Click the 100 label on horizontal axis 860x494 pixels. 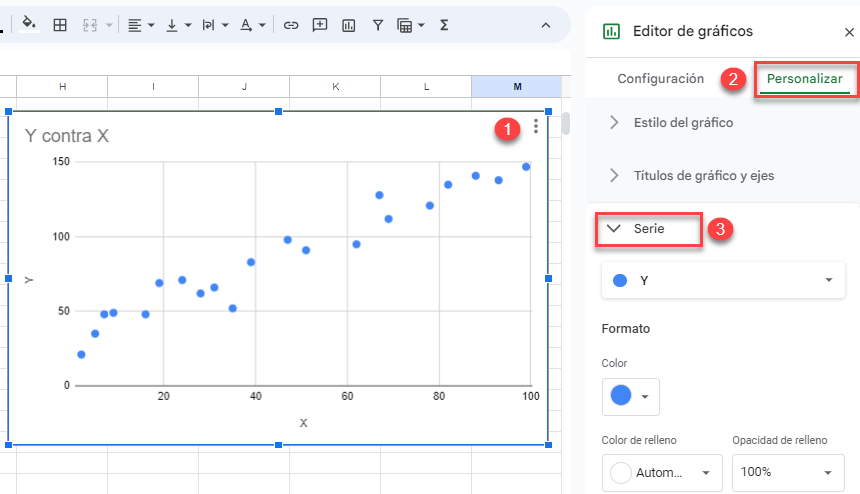point(530,396)
